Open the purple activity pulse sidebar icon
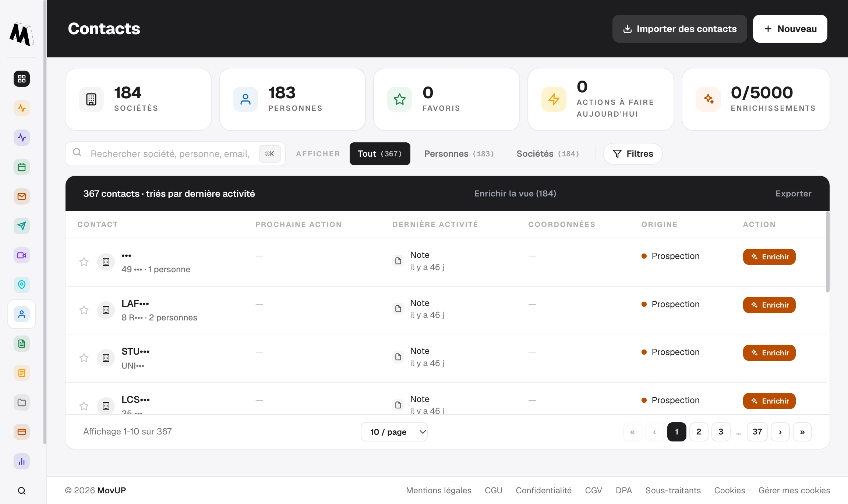The image size is (848, 504). pos(22,138)
